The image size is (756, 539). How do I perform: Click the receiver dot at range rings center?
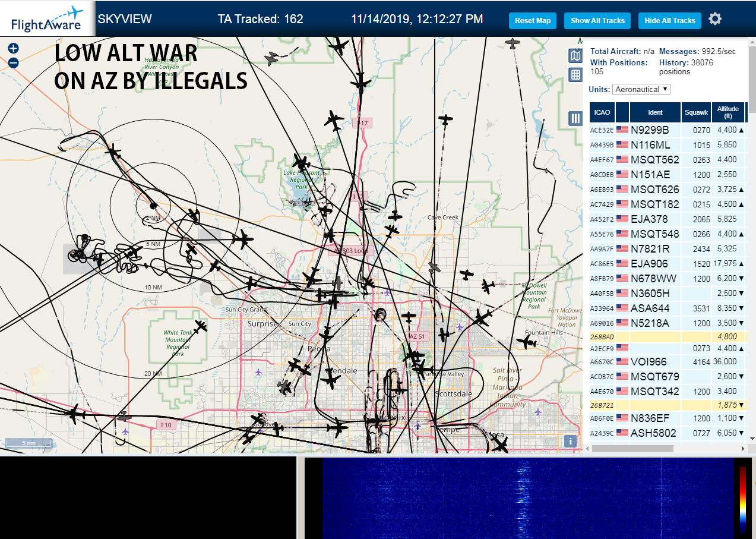(x=153, y=206)
